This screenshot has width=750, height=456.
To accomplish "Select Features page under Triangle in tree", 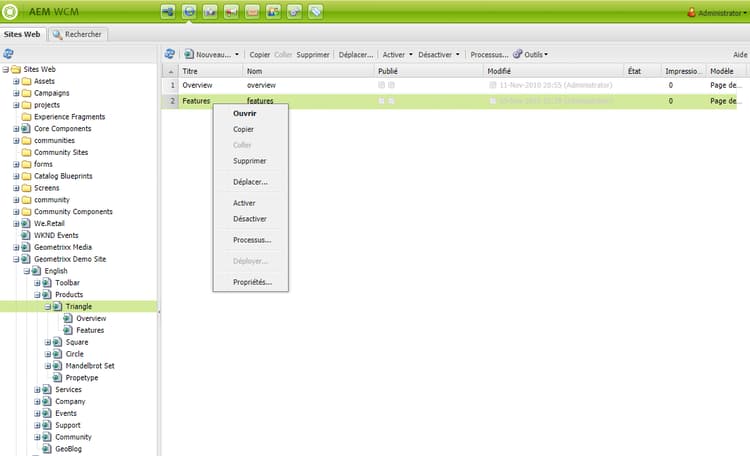I will click(90, 330).
